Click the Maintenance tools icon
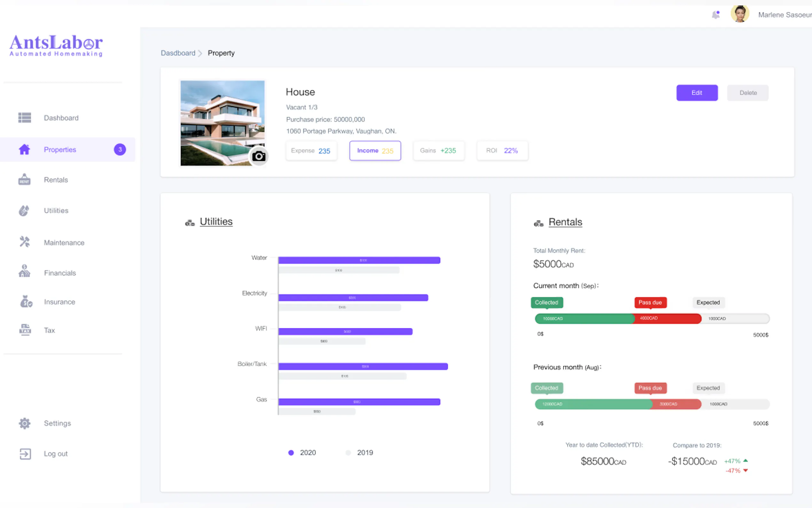This screenshot has width=812, height=508. coord(25,242)
